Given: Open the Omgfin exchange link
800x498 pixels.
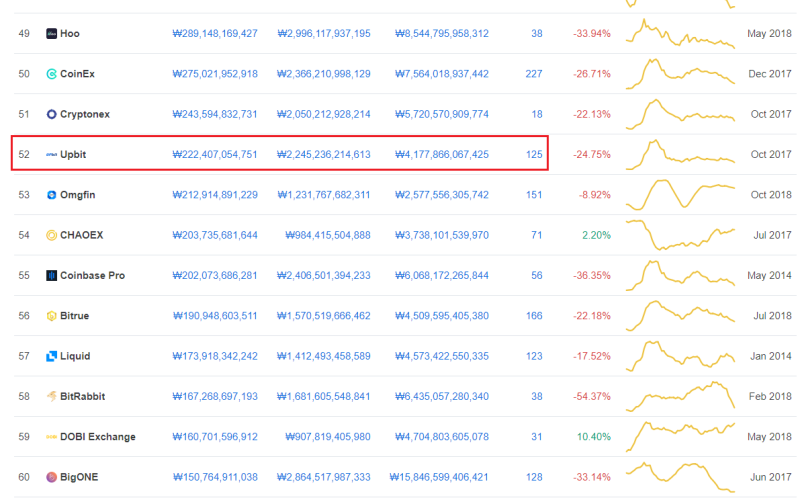Looking at the screenshot, I should point(78,195).
